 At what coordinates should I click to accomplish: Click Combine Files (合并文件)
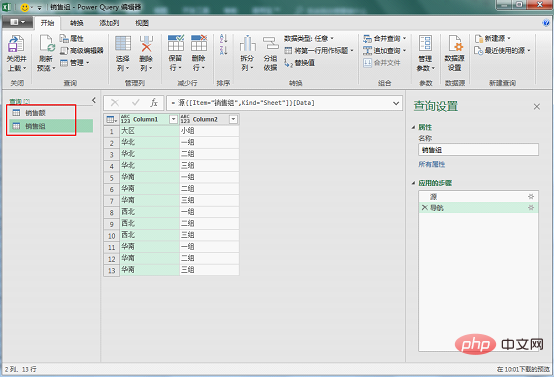click(382, 63)
